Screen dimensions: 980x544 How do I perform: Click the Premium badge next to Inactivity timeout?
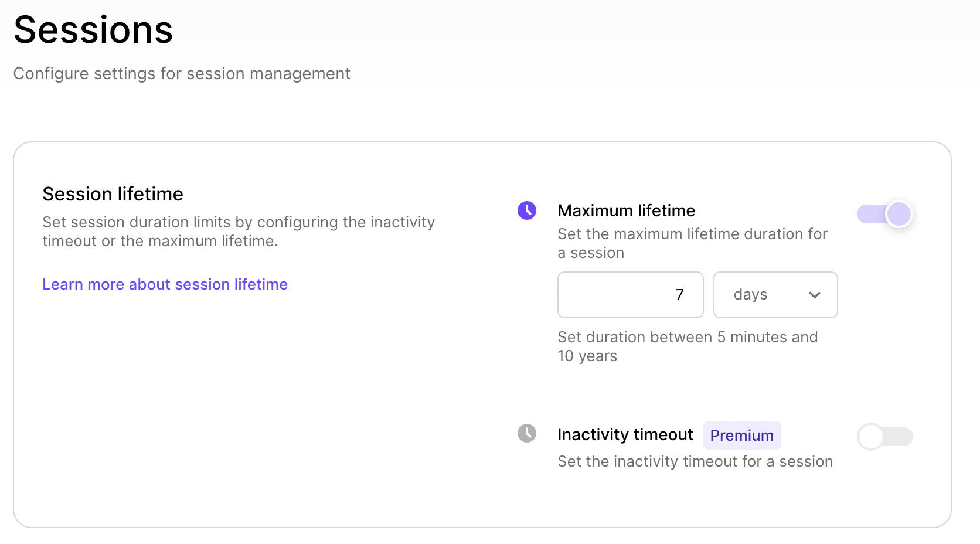click(741, 435)
